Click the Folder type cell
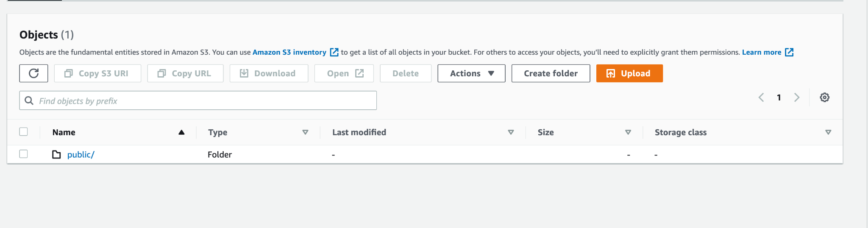This screenshot has height=228, width=868. pyautogui.click(x=220, y=154)
